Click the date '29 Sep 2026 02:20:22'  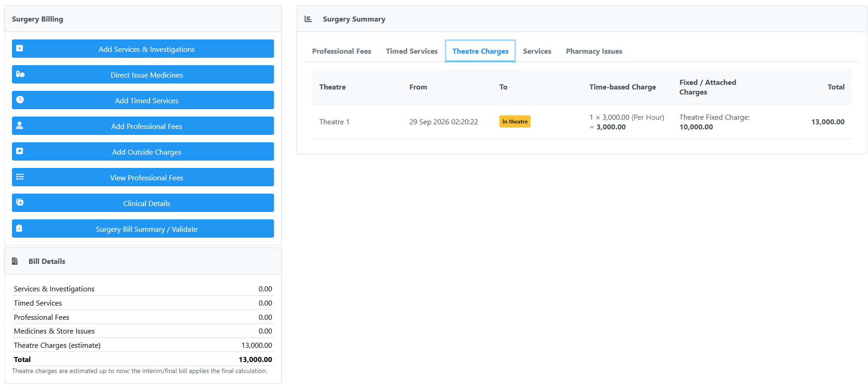point(444,122)
